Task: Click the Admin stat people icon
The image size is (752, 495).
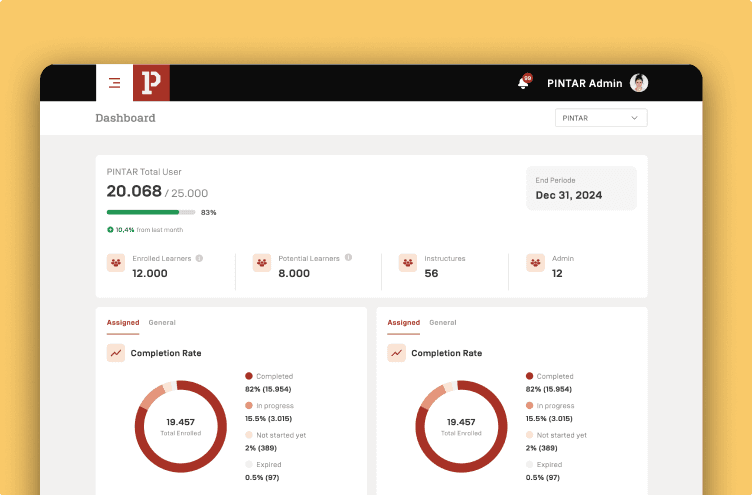Action: (x=535, y=263)
